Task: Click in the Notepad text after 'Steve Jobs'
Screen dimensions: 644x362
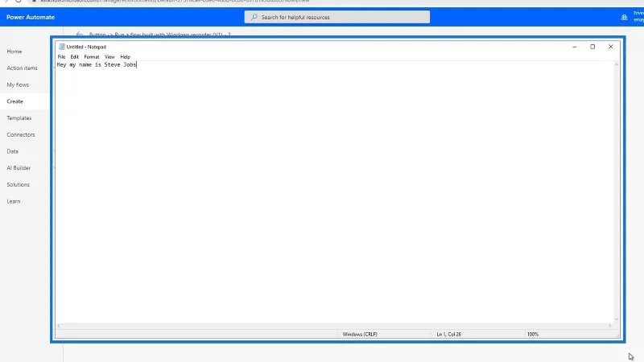Action: pyautogui.click(x=137, y=65)
